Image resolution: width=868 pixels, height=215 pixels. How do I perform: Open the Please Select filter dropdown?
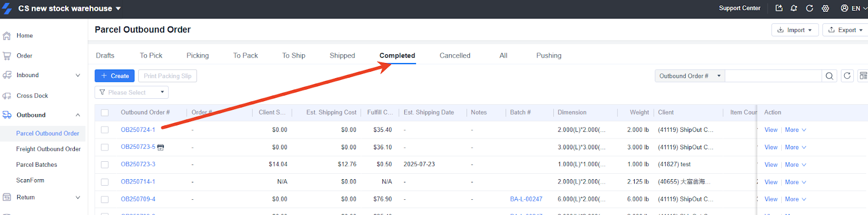point(131,92)
